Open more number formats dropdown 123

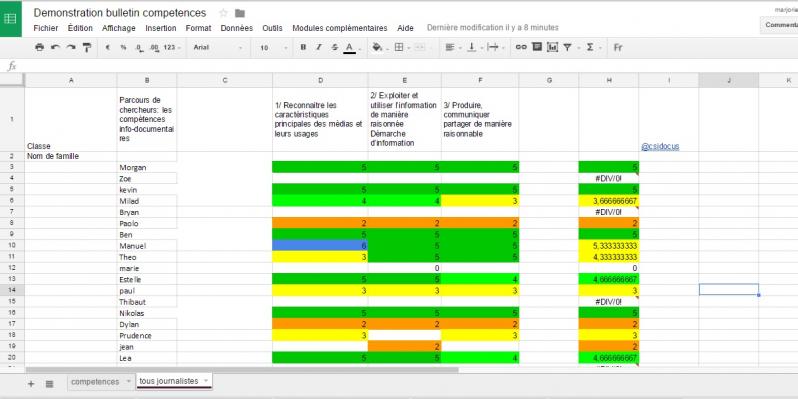172,47
